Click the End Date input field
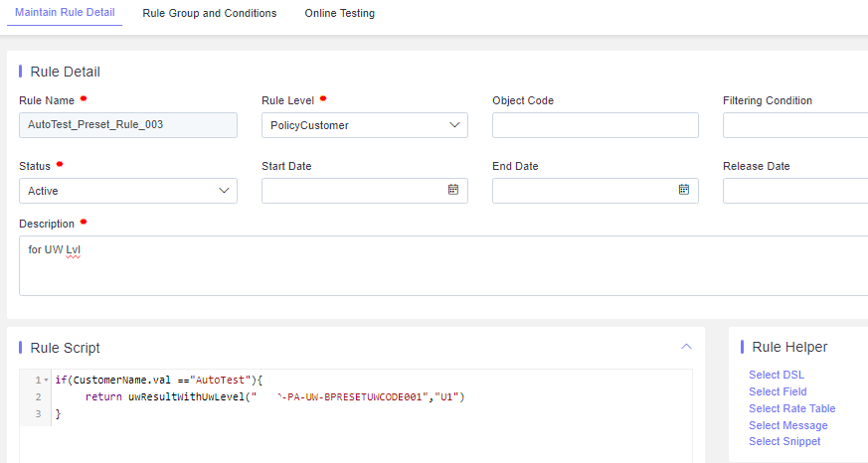The width and height of the screenshot is (868, 463). [596, 191]
